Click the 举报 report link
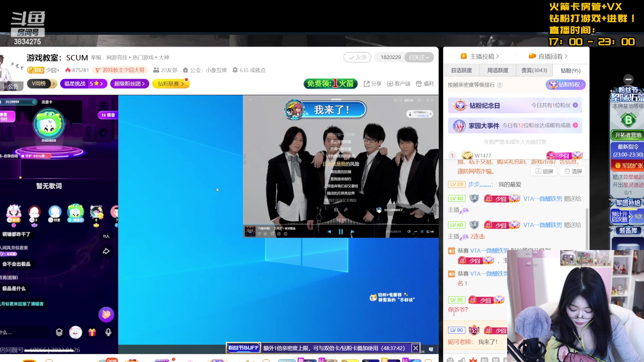 (96, 57)
